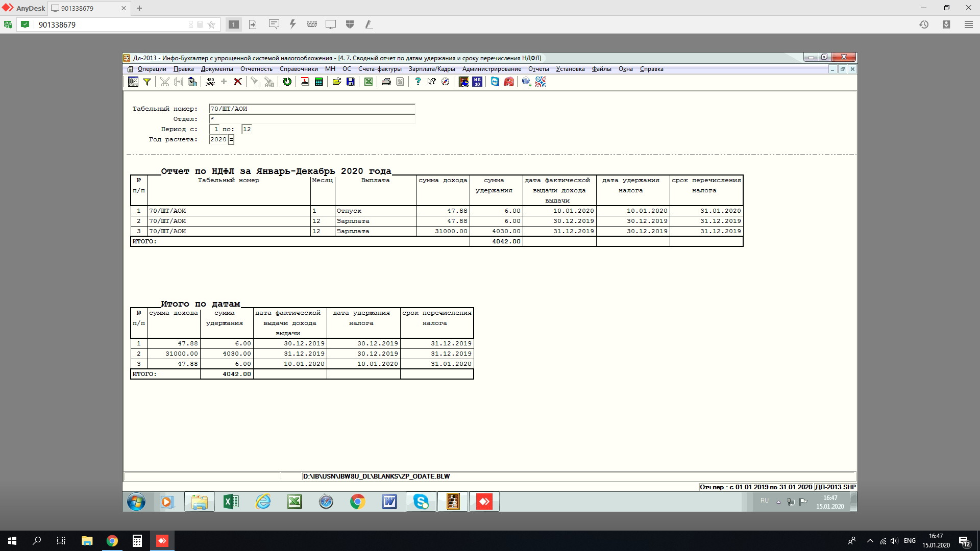Viewport: 980px width, 551px height.
Task: Open the Администрирование menu
Action: [492, 69]
